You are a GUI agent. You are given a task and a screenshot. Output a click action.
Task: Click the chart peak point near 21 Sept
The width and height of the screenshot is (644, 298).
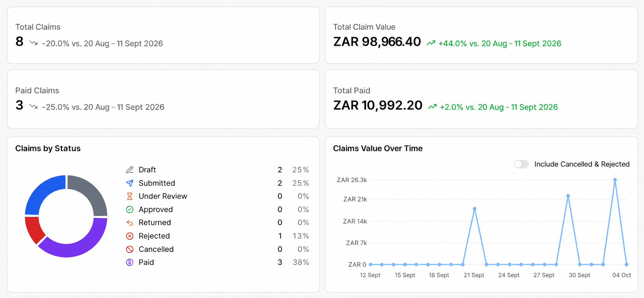(x=475, y=209)
